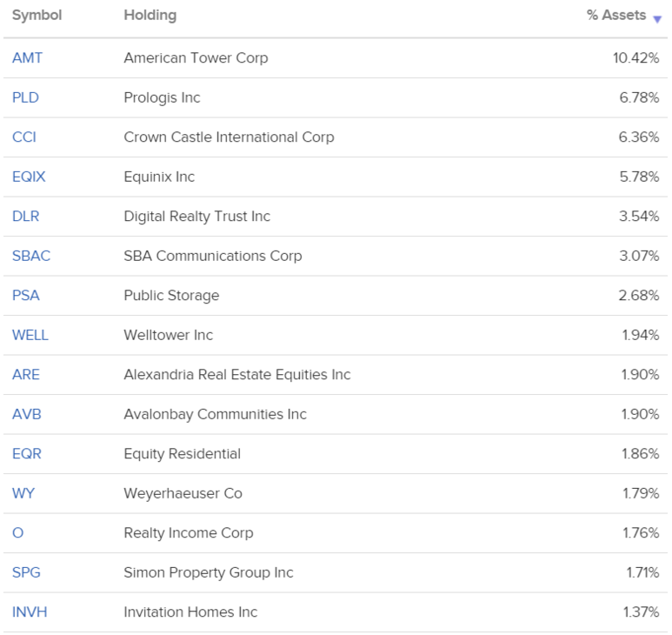Open the ARE ticker link

click(26, 374)
